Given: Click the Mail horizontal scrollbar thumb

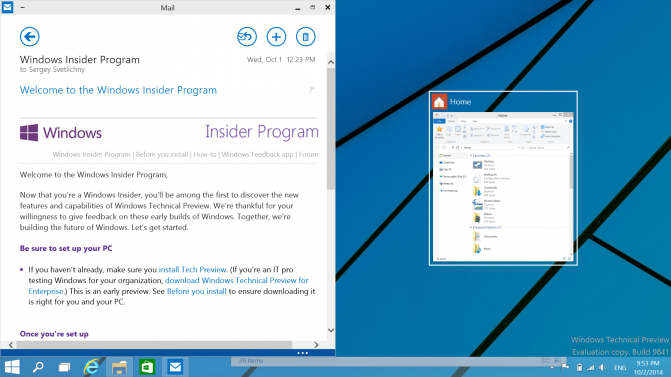Looking at the screenshot, I should tap(154, 345).
